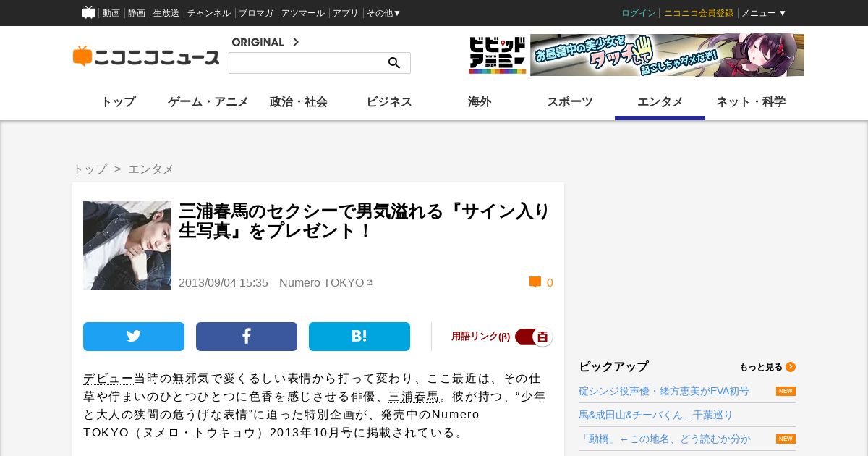This screenshot has height=456, width=868.
Task: Click トップ in the breadcrumb
Action: coord(90,169)
